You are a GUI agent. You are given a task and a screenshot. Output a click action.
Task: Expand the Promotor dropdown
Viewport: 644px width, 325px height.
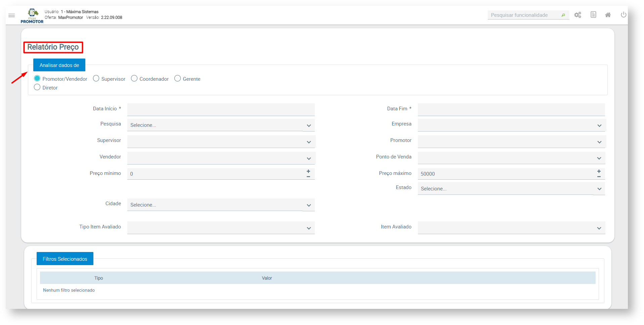(x=512, y=142)
